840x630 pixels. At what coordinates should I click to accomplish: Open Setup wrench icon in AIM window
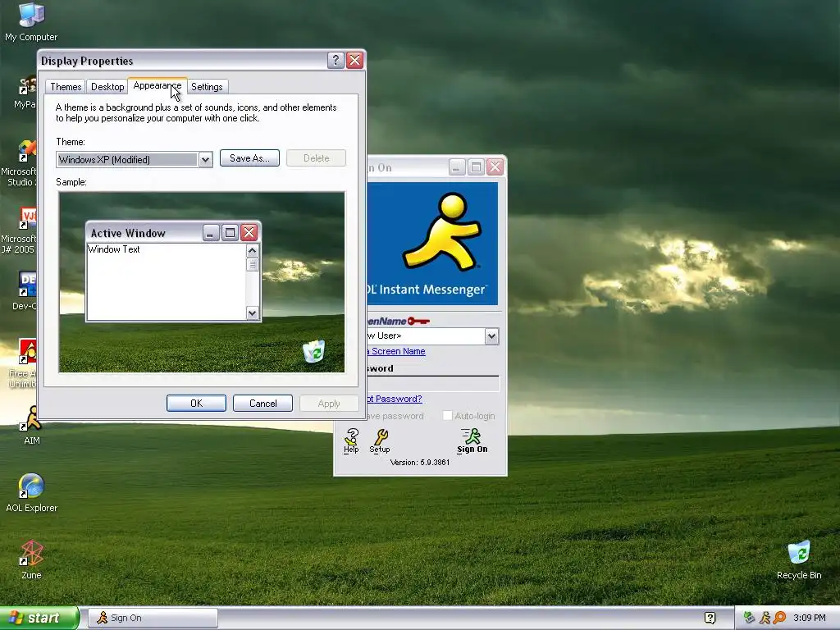point(380,441)
